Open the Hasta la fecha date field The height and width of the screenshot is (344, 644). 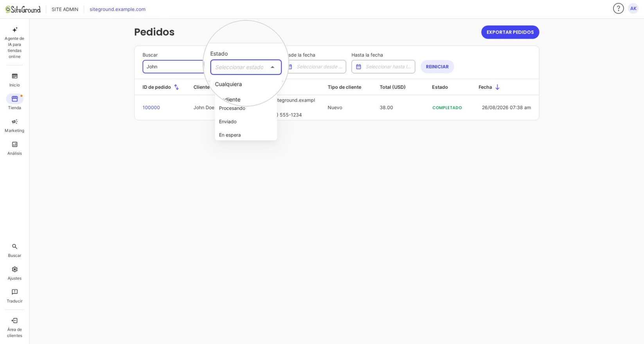(x=383, y=67)
